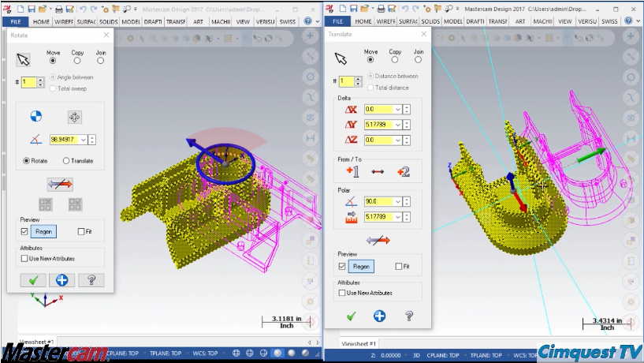Click the Viewsheet #1 tab in right window
644x363 pixels.
(359, 344)
